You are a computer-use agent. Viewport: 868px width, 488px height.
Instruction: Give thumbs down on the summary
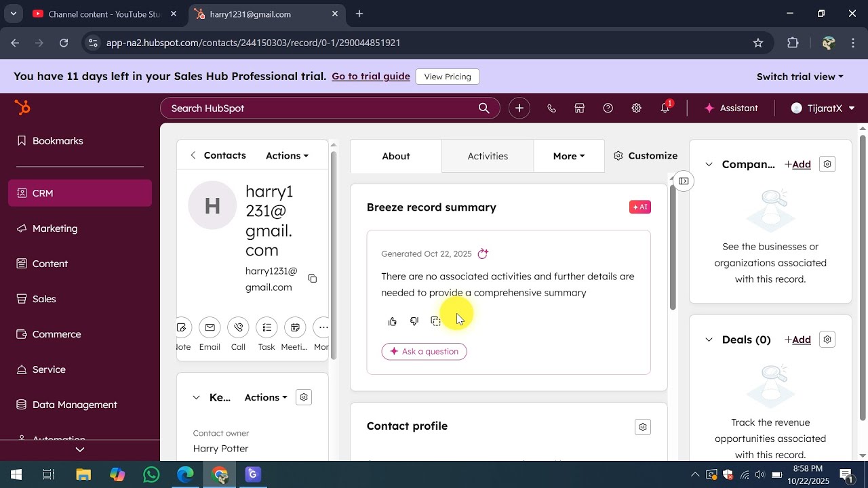414,321
